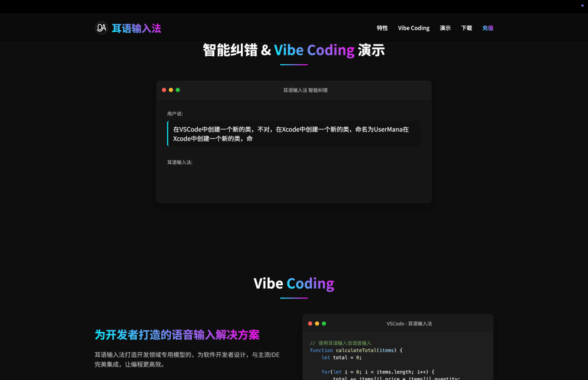
Task: Jump to the 演示 nav section
Action: [445, 28]
